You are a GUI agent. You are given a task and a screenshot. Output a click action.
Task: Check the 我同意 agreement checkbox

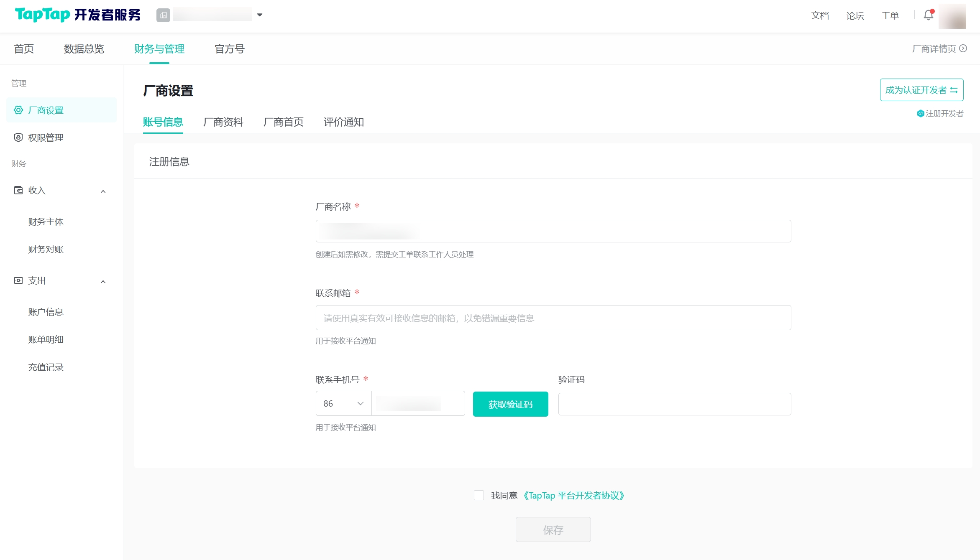(x=479, y=495)
